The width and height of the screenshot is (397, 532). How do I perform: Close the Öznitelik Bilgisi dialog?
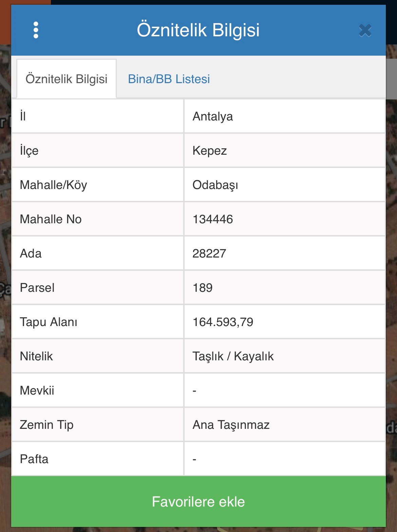click(x=365, y=31)
